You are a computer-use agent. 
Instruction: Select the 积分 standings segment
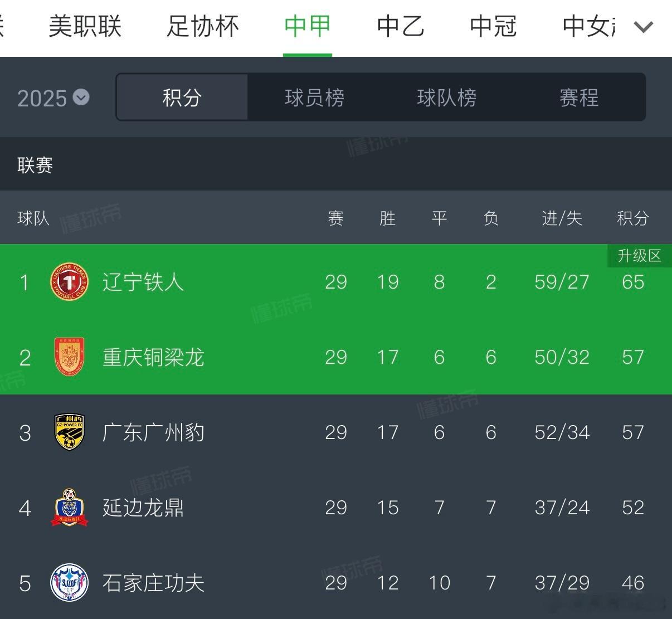click(x=182, y=98)
